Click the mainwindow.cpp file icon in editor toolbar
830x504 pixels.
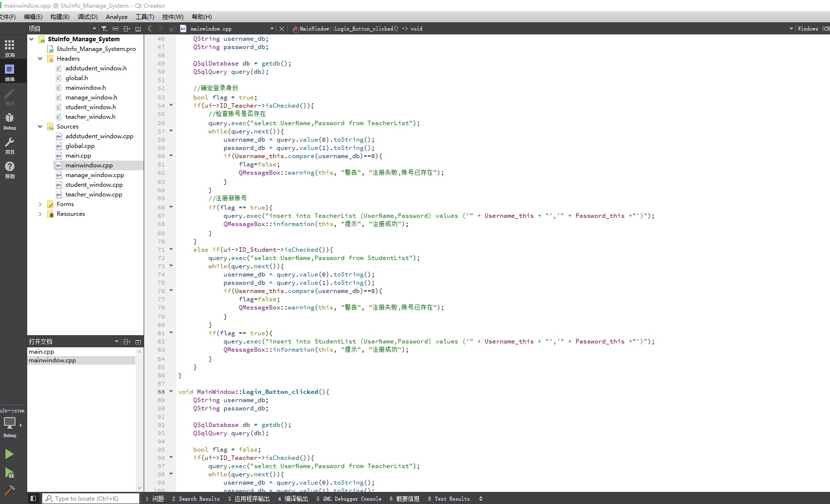(x=183, y=29)
